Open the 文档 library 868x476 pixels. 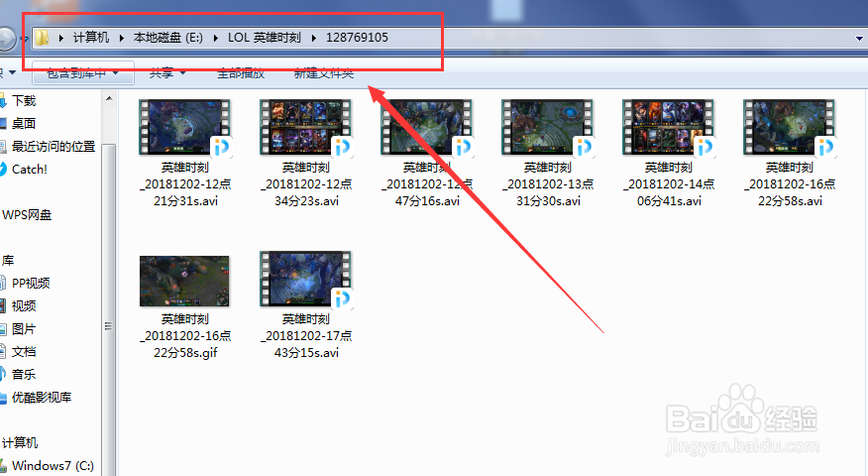pos(24,352)
